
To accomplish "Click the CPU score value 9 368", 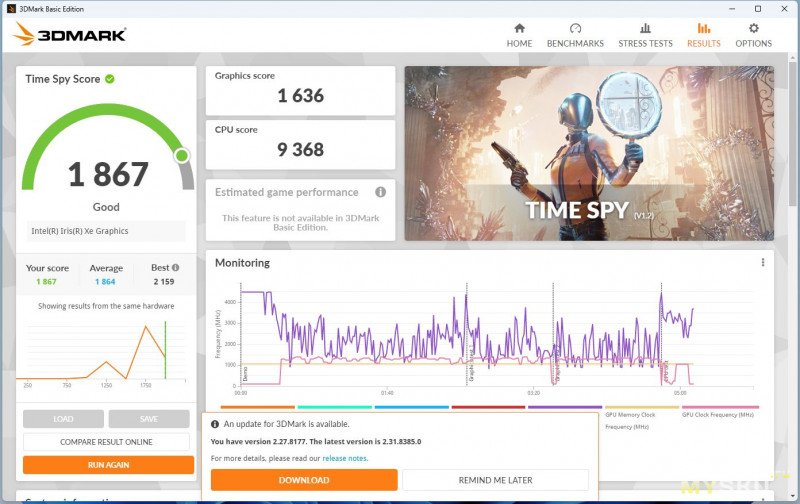I will (x=301, y=149).
